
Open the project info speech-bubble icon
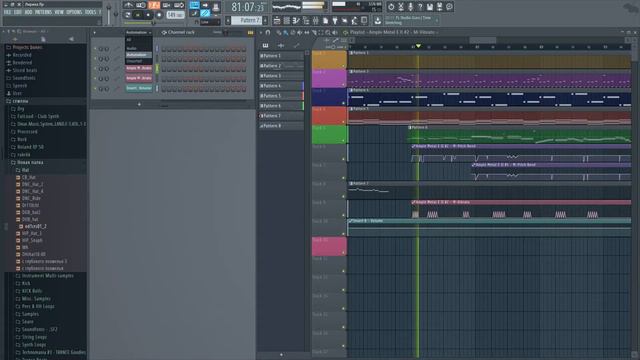[449, 7]
